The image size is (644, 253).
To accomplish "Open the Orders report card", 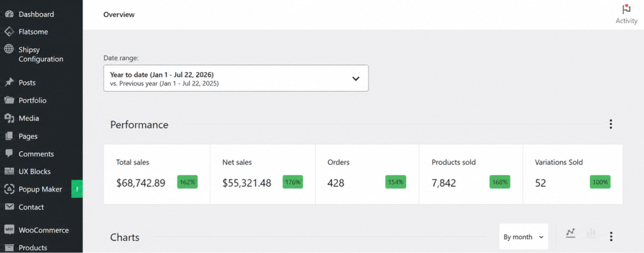I will (367, 175).
